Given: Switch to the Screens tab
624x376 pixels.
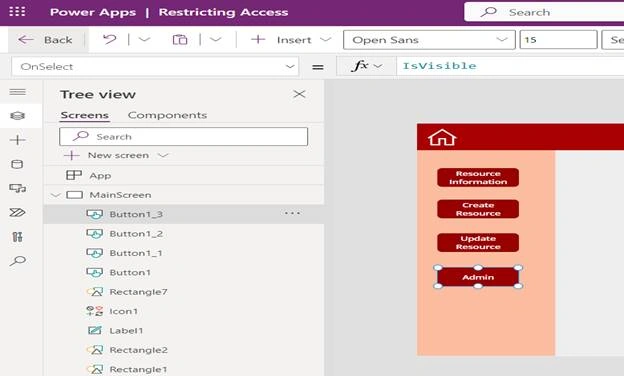Looking at the screenshot, I should coord(84,115).
